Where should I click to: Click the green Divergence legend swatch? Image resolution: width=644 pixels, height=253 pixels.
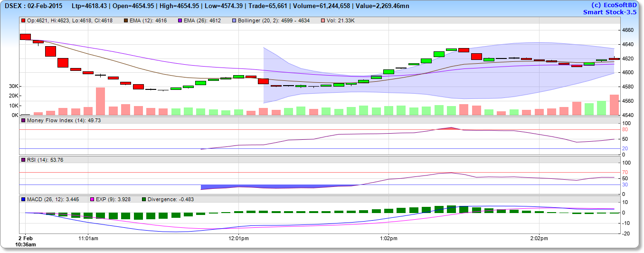(144, 199)
